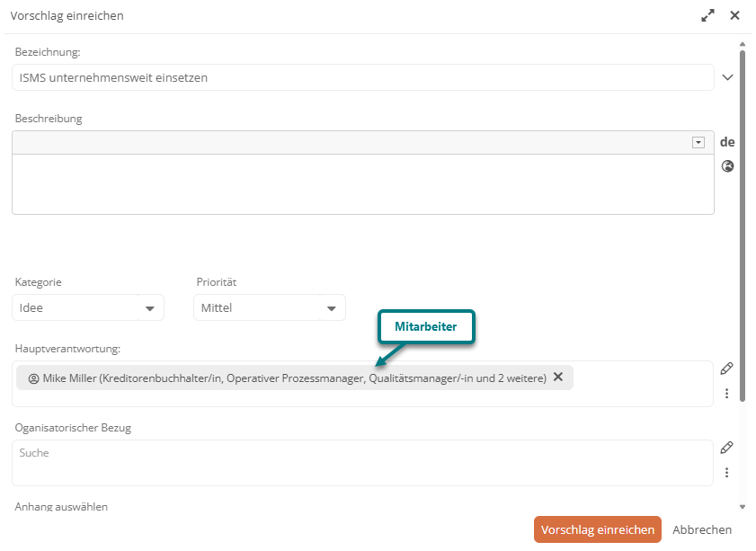
Task: Click the globe translation icon
Action: (x=727, y=165)
